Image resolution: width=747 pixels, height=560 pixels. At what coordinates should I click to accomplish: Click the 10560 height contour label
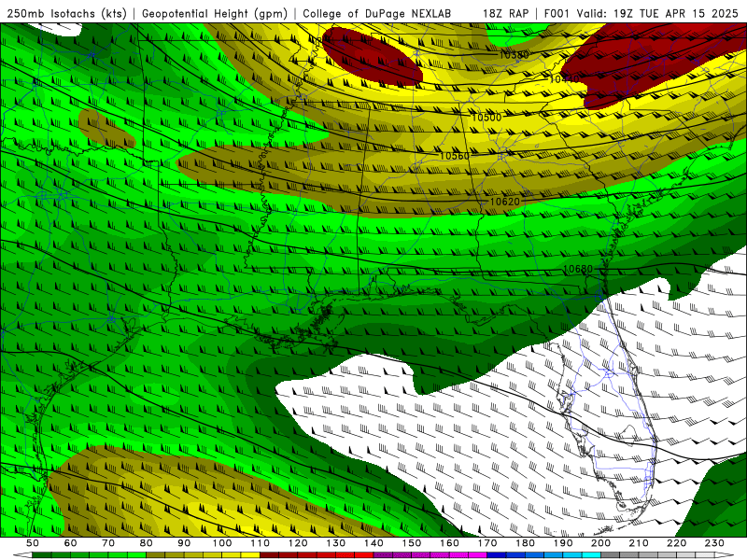(x=454, y=156)
